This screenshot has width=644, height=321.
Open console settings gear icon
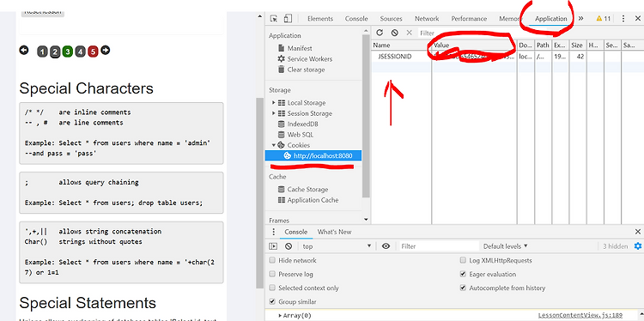(x=637, y=246)
